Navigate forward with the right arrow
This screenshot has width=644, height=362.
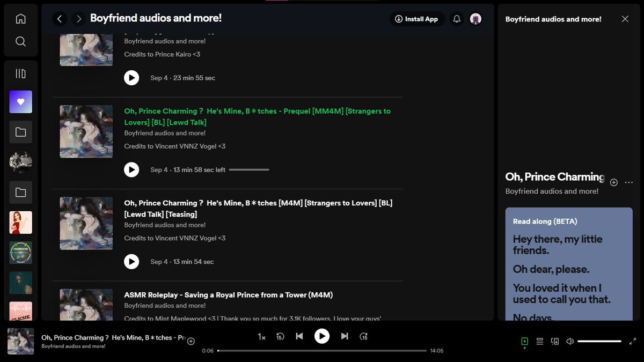click(x=79, y=19)
